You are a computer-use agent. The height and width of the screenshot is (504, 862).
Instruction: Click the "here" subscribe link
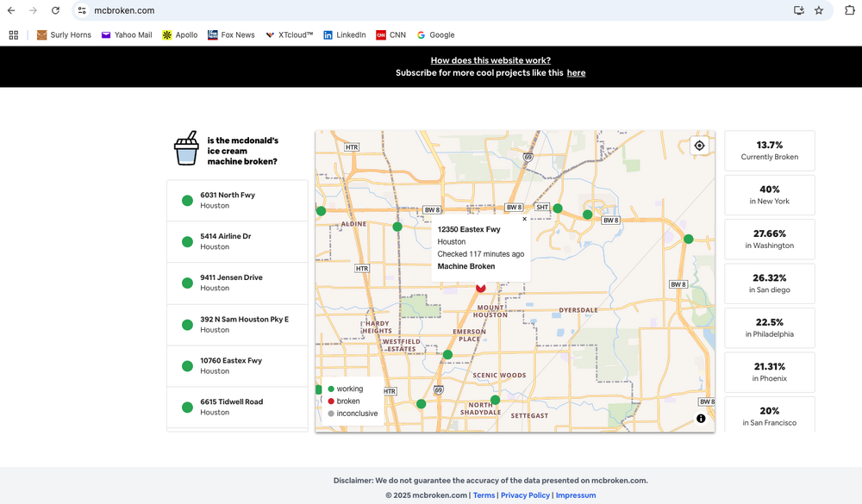[x=576, y=73]
